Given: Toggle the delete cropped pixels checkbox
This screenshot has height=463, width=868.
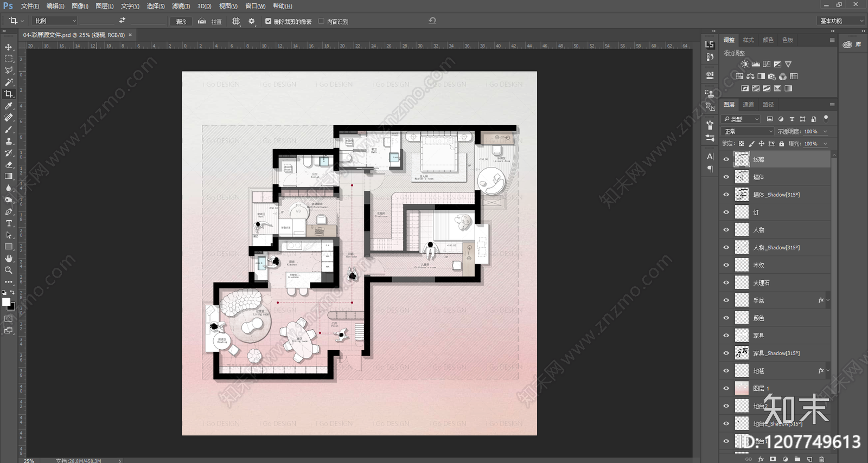Looking at the screenshot, I should (x=268, y=21).
